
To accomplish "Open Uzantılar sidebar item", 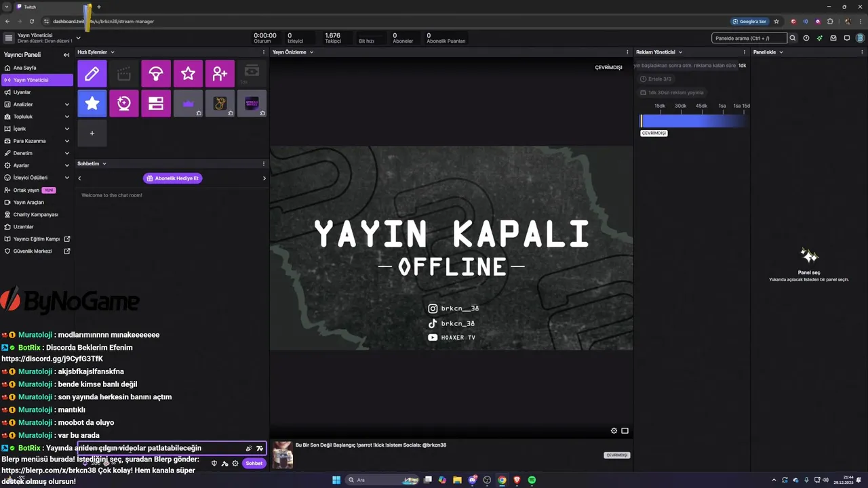I will 37,226.
